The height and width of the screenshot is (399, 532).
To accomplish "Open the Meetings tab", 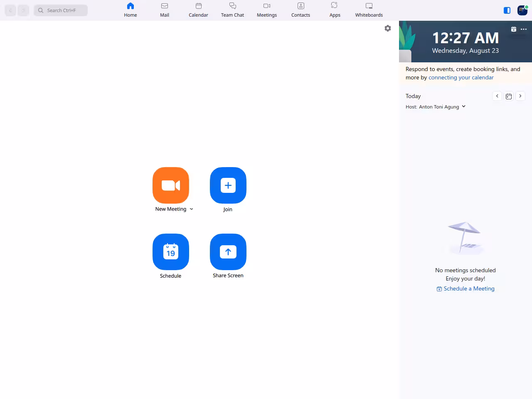I will coord(267,10).
